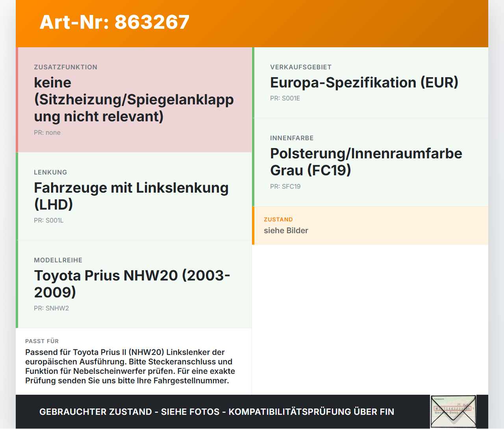Click the 'PR: none' code
The image size is (504, 429).
click(47, 133)
